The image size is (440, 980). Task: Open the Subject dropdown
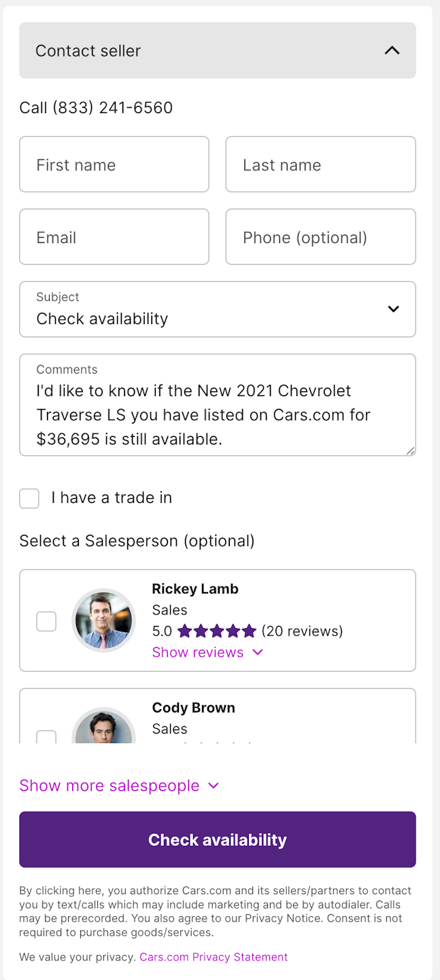(x=218, y=310)
